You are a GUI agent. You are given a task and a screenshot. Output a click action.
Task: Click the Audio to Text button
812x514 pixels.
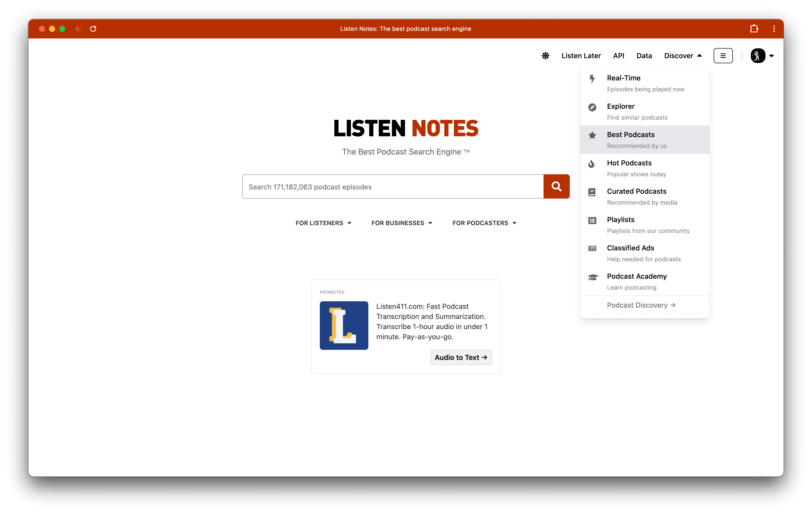(461, 357)
